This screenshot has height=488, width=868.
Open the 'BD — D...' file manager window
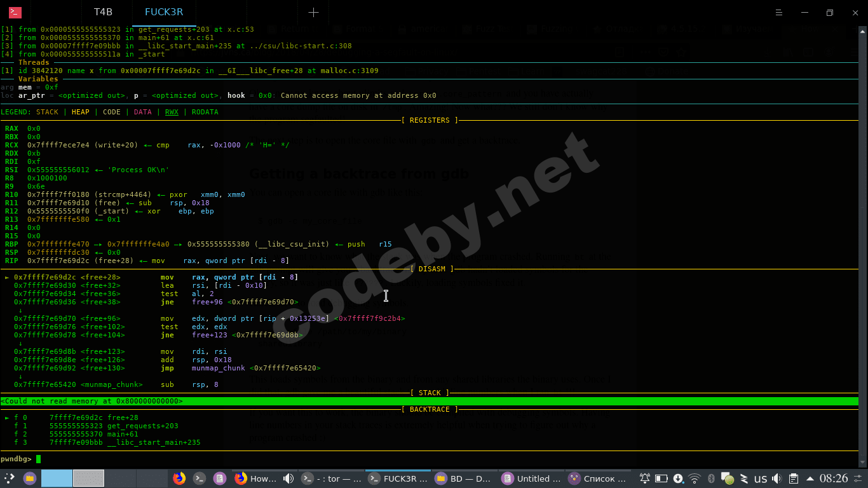(463, 478)
